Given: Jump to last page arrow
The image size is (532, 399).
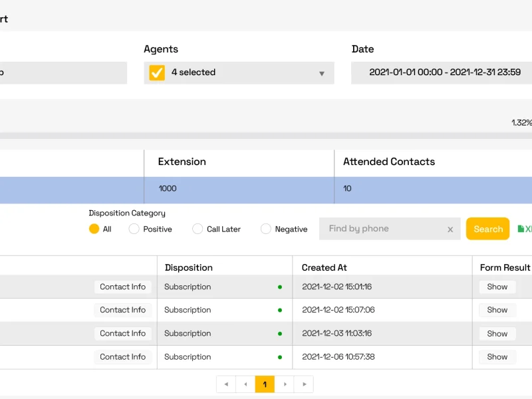Looking at the screenshot, I should (x=305, y=384).
